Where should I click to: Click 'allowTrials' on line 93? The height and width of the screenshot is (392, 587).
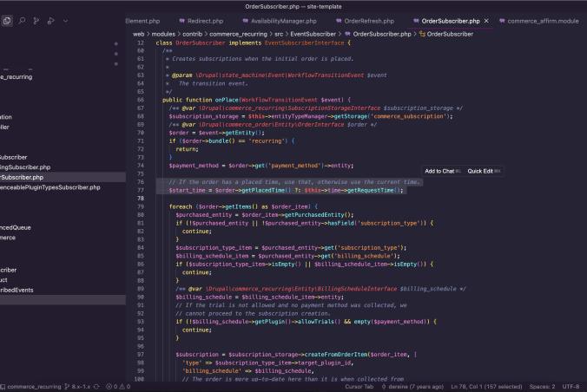(315, 322)
